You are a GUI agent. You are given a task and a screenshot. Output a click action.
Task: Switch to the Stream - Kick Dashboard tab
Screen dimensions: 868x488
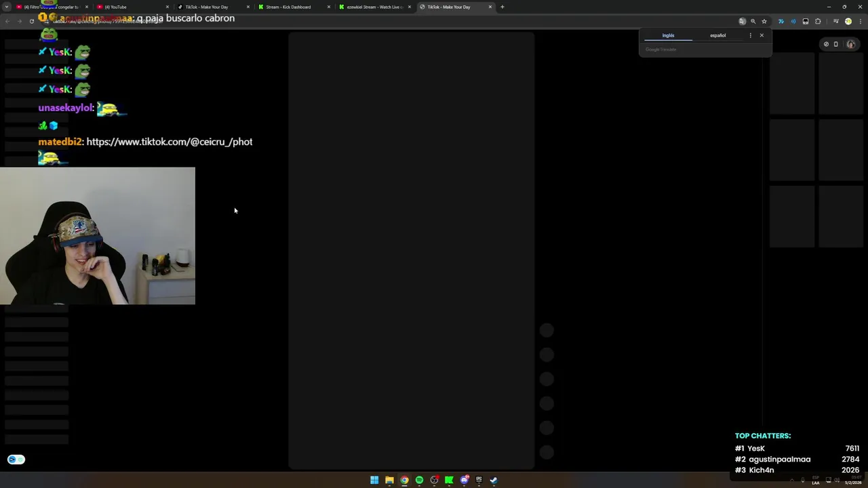pos(294,7)
